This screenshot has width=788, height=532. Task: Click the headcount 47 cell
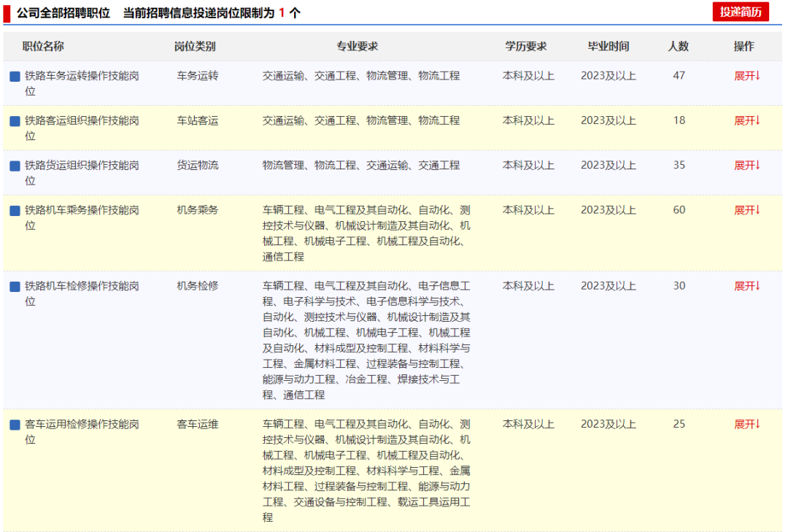tap(679, 76)
